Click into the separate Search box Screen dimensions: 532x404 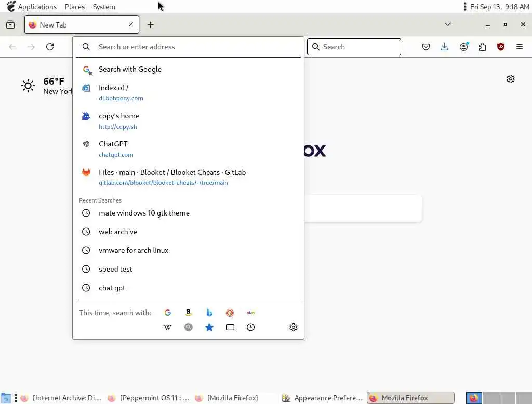[354, 47]
